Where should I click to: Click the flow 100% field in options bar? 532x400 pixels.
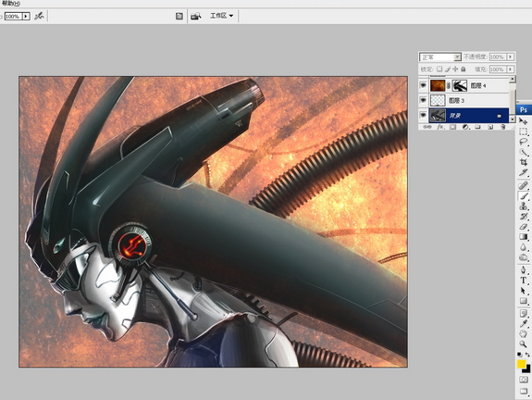point(14,16)
